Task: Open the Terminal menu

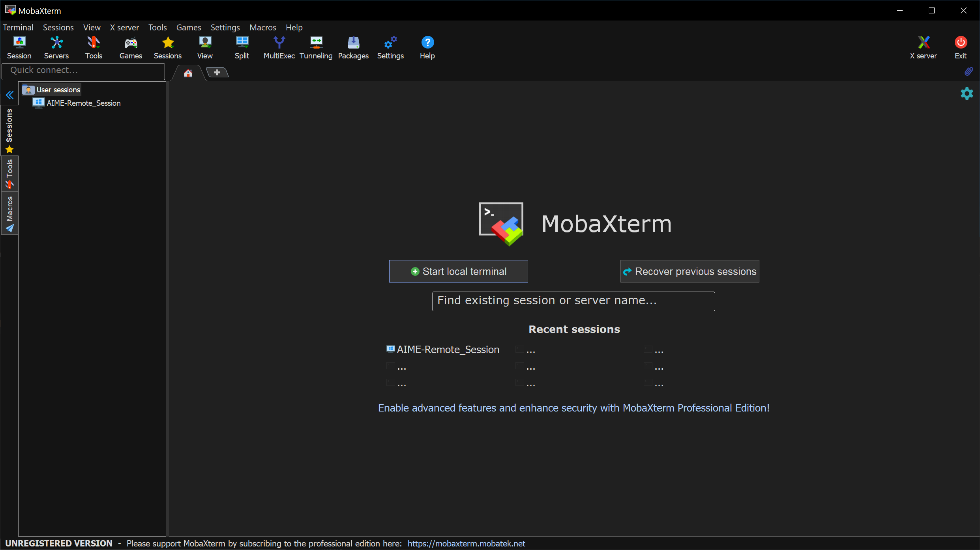Action: pos(18,27)
